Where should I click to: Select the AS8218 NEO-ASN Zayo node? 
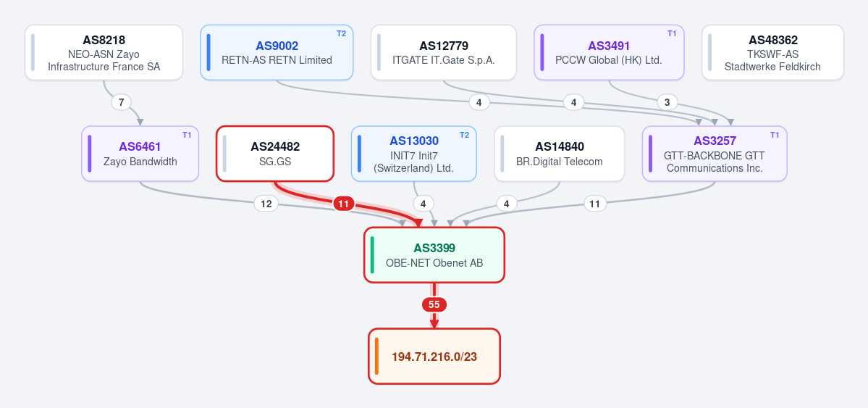(104, 53)
